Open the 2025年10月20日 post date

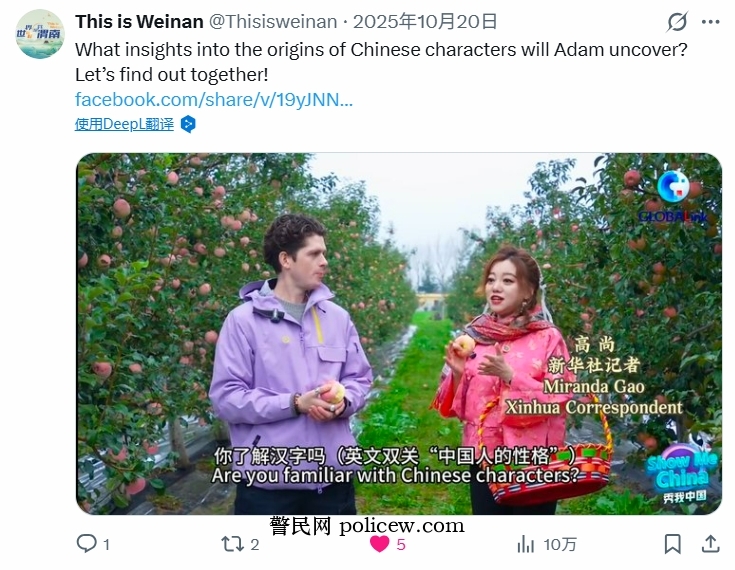425,22
